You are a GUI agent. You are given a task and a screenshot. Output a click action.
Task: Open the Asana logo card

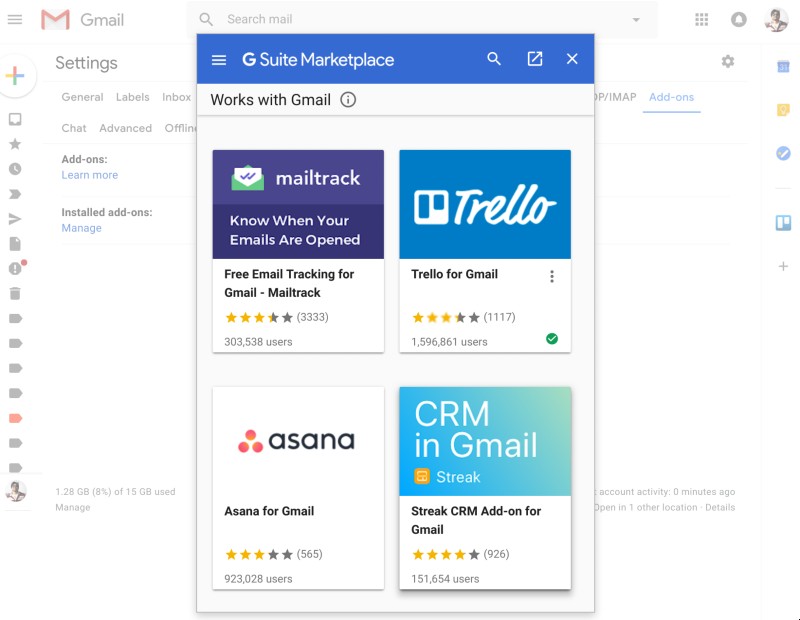click(298, 441)
